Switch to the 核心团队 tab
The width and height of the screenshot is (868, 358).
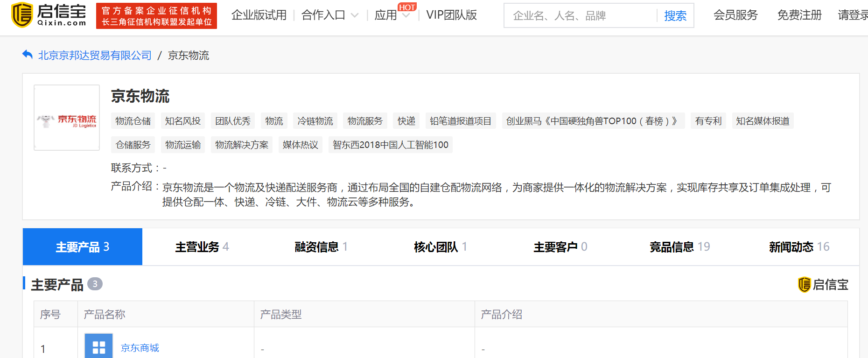[441, 246]
